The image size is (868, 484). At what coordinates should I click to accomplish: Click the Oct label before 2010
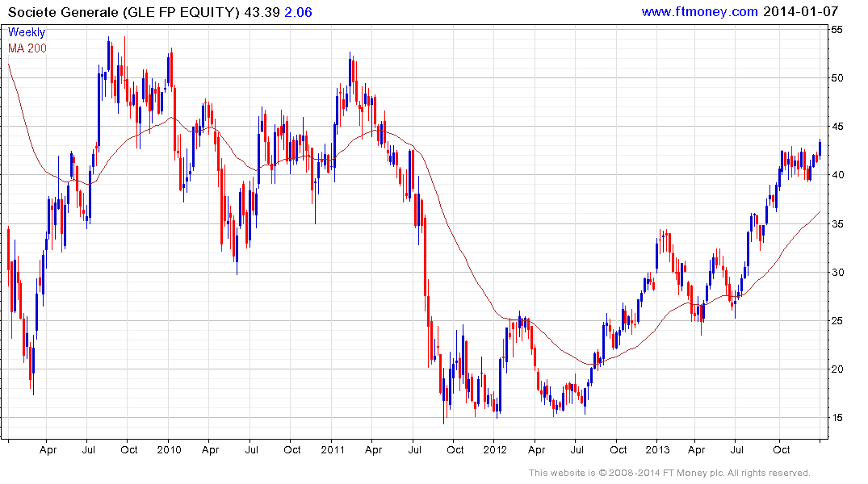point(129,449)
